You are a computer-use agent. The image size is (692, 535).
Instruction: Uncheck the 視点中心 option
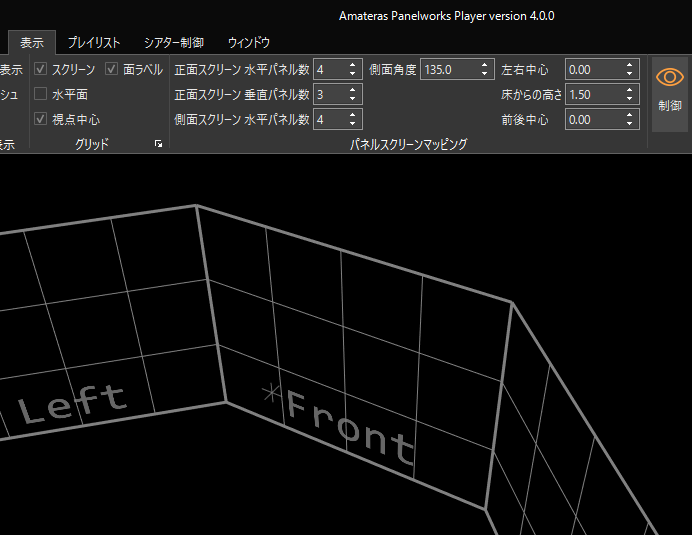41,120
